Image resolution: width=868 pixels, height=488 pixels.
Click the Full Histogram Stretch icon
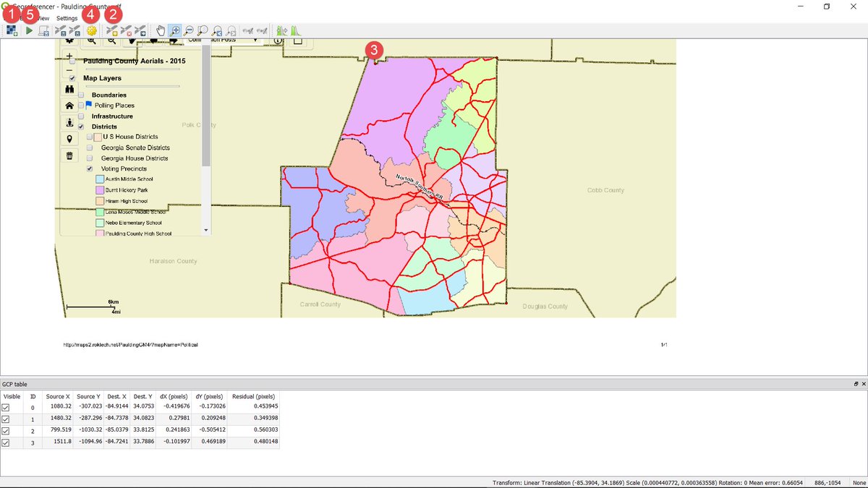tap(282, 30)
